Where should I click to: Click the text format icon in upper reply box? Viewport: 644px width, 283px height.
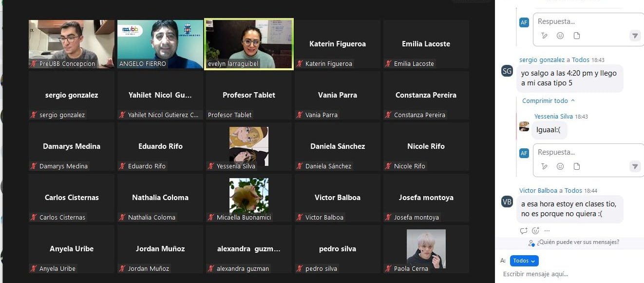[544, 36]
